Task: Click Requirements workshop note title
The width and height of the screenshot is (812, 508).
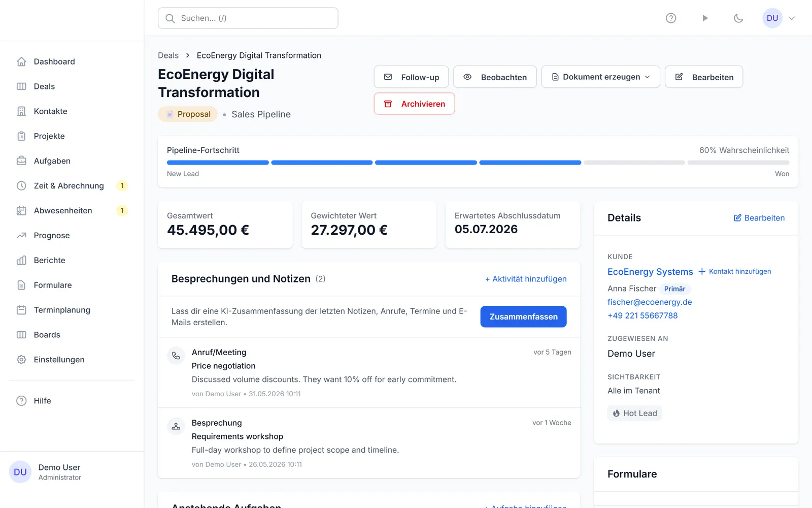Action: [x=237, y=436]
